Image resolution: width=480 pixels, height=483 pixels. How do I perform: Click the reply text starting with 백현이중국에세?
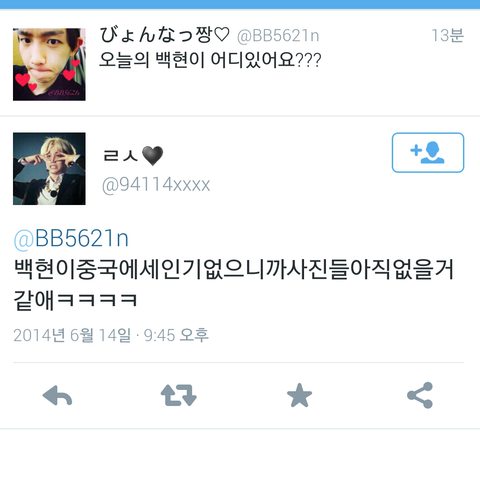click(x=233, y=284)
